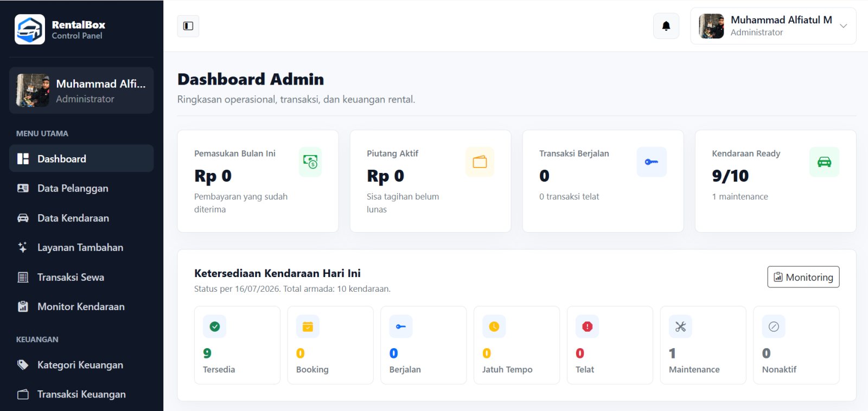Click the "Jatuh Tempo" label
Viewport: 868px width, 411px height.
(507, 369)
